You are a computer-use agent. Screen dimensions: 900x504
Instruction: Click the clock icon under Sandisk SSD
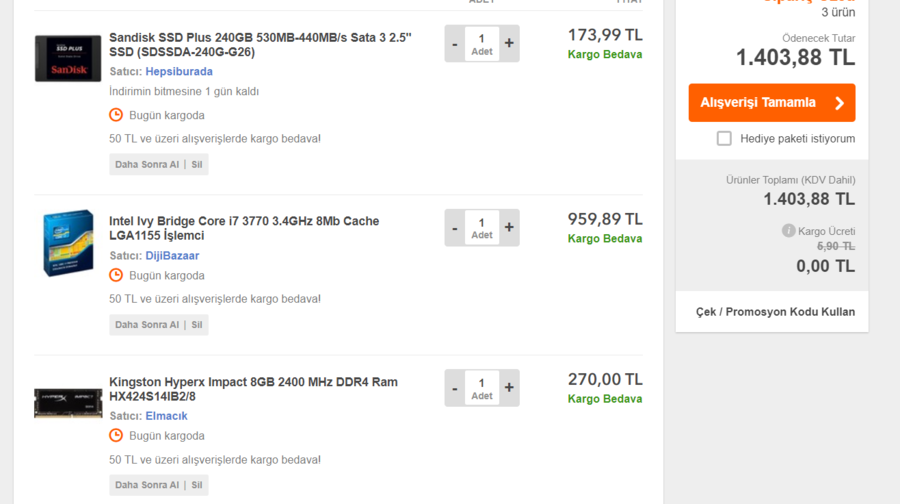[x=116, y=115]
